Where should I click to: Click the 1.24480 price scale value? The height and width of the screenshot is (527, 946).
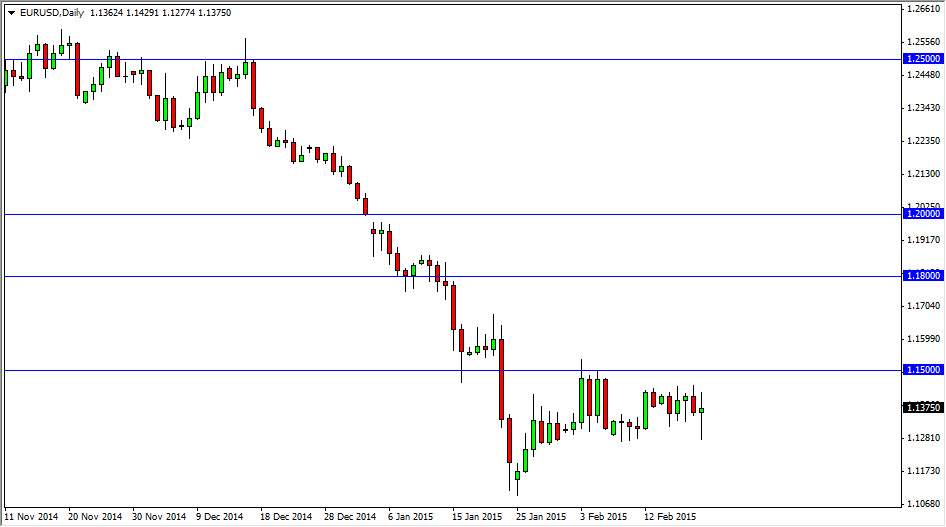pyautogui.click(x=924, y=75)
